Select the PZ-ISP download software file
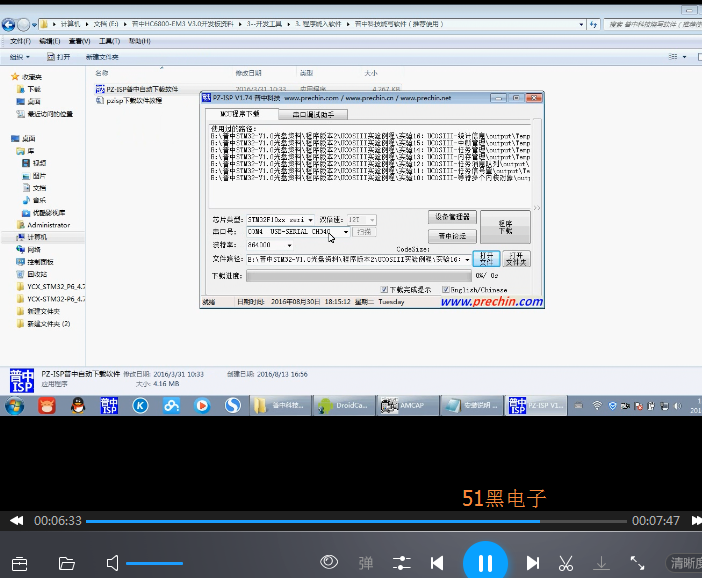 [x=137, y=89]
